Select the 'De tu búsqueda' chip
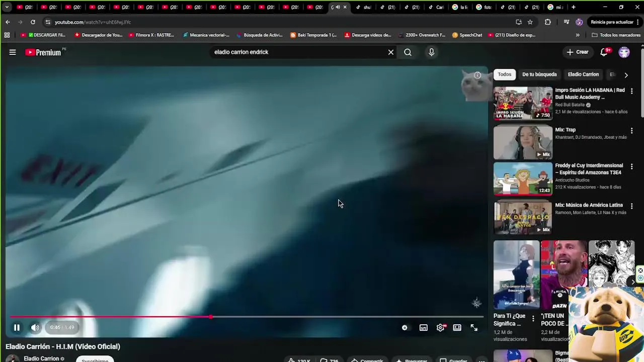The image size is (644, 362). 539,74
